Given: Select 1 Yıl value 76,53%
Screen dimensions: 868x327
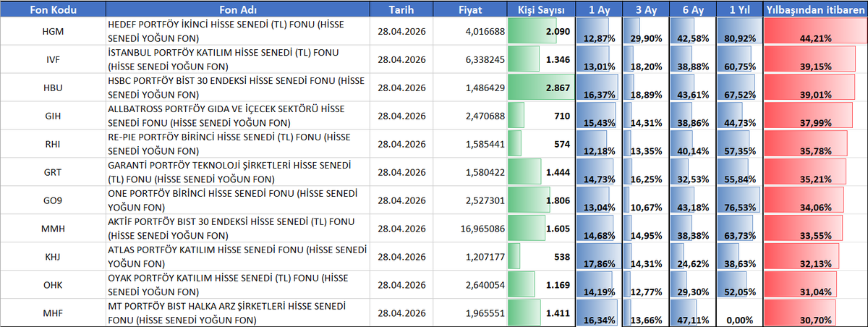Looking at the screenshot, I should (739, 200).
